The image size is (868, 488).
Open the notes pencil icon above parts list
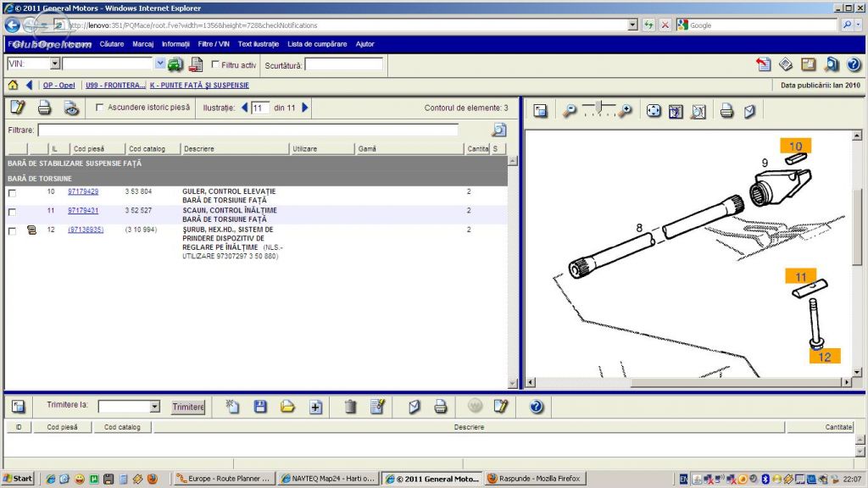click(x=18, y=108)
